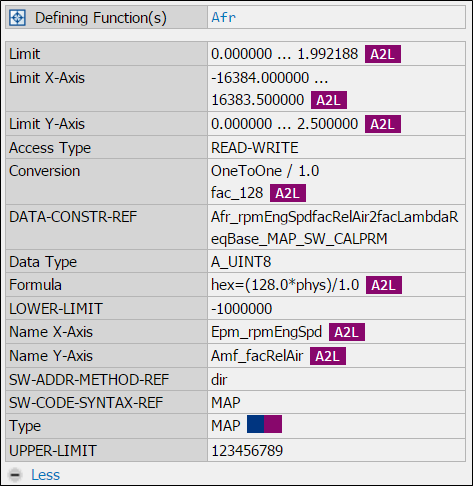Select the SW-ADDR-METHOD-REF value dir
The width and height of the screenshot is (473, 486).
pos(219,380)
